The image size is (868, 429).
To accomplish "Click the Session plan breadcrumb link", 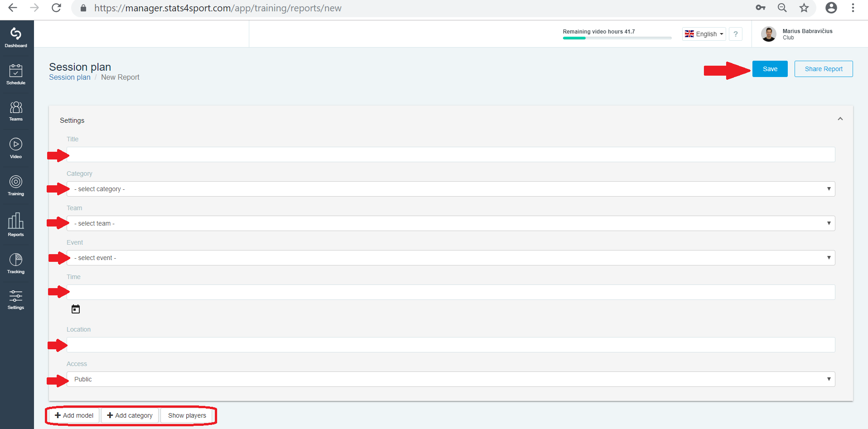I will click(70, 77).
